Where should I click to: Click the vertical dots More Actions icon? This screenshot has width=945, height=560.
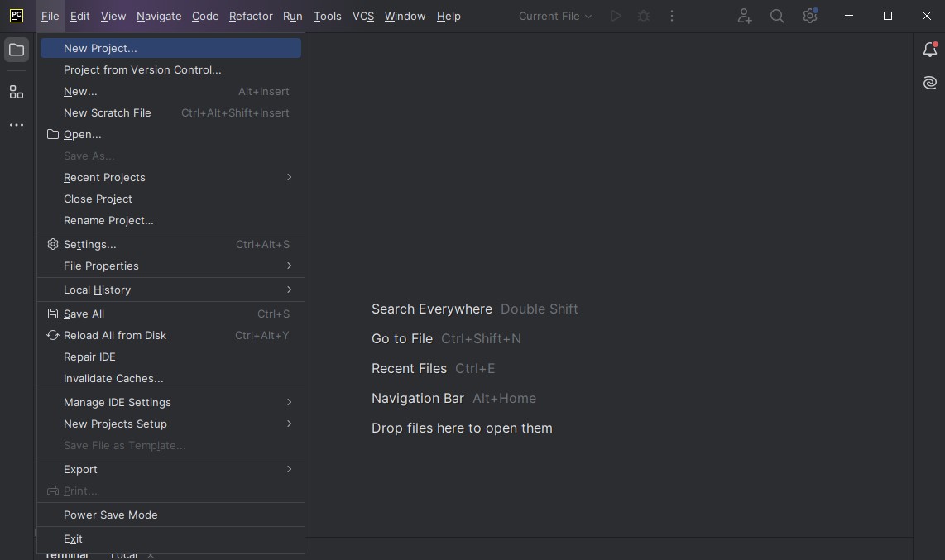click(672, 16)
